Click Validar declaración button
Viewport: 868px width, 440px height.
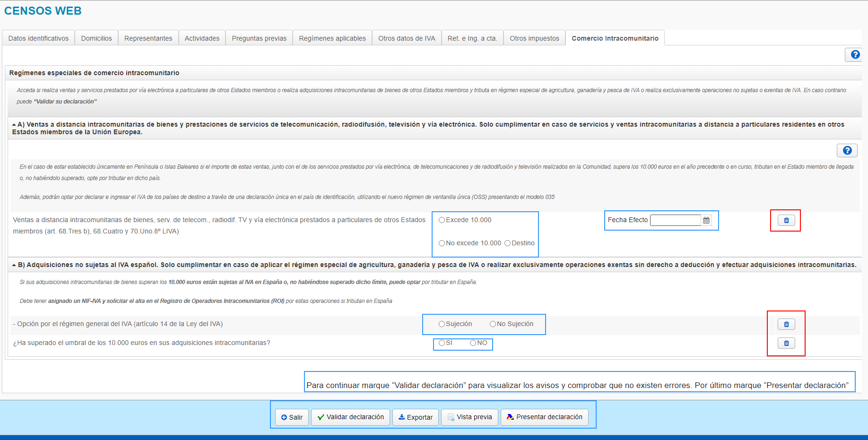(x=350, y=417)
